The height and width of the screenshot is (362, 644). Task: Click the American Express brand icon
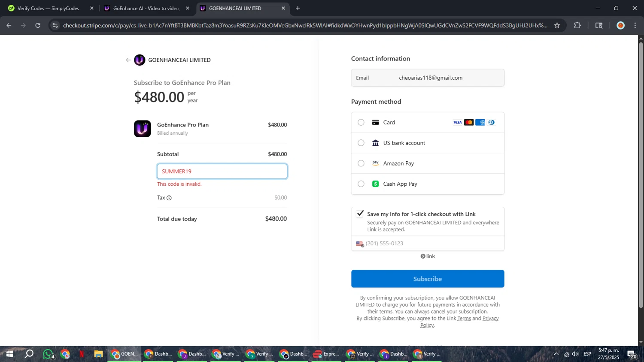pos(480,122)
